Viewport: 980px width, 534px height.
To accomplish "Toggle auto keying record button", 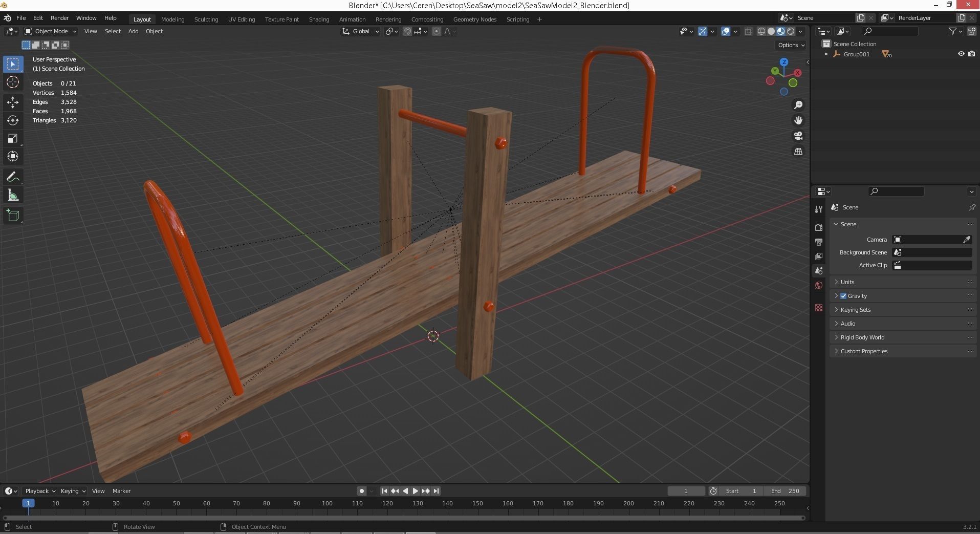I will point(362,491).
